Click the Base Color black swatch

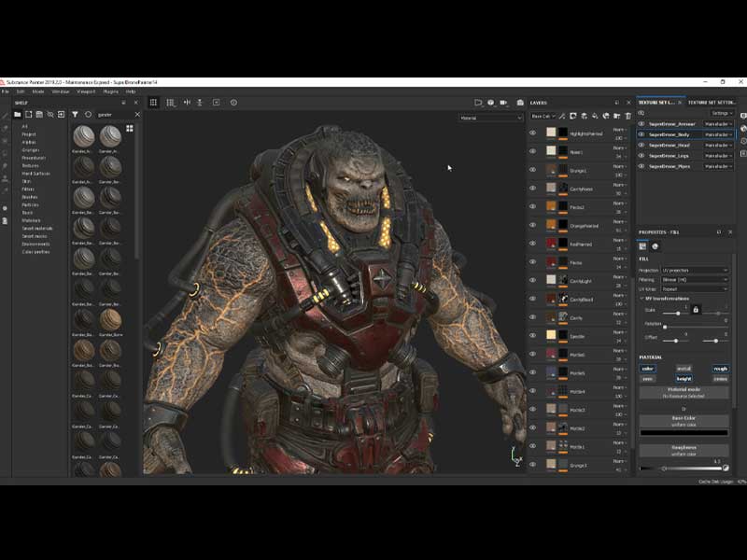point(684,433)
